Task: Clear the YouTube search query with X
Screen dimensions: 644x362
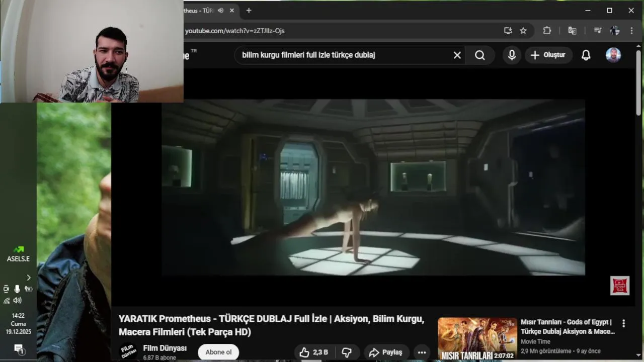Action: pos(457,55)
